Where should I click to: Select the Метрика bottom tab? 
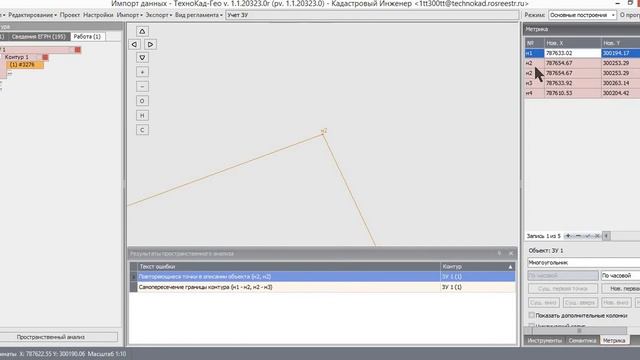614,340
